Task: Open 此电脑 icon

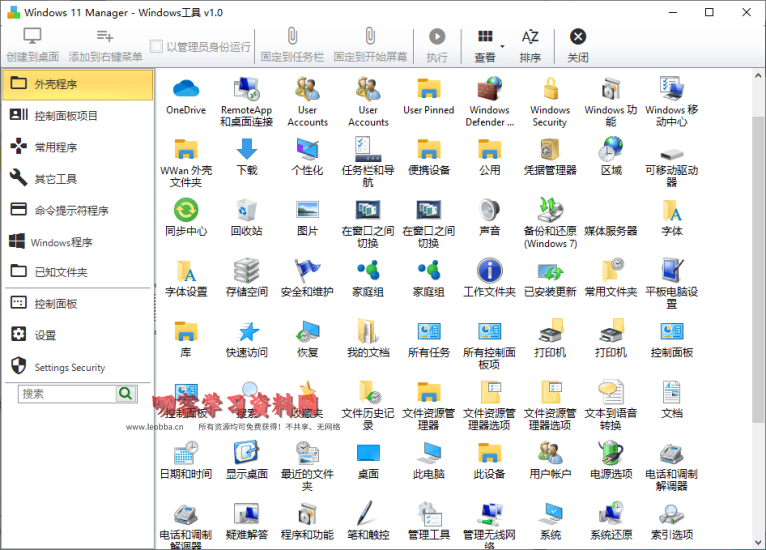Action: coord(429,453)
